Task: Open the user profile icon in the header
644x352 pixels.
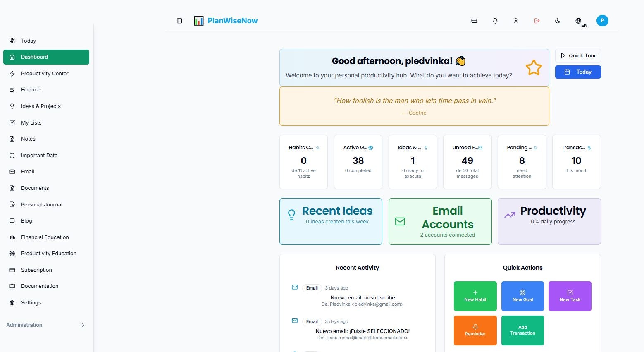Action: tap(515, 20)
